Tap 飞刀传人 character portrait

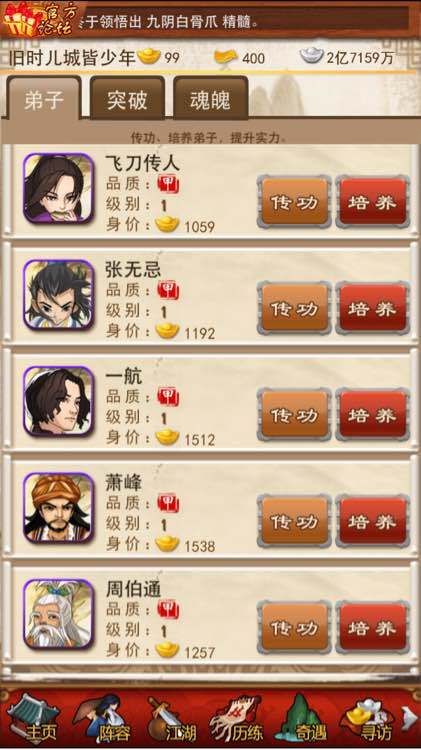(58, 188)
